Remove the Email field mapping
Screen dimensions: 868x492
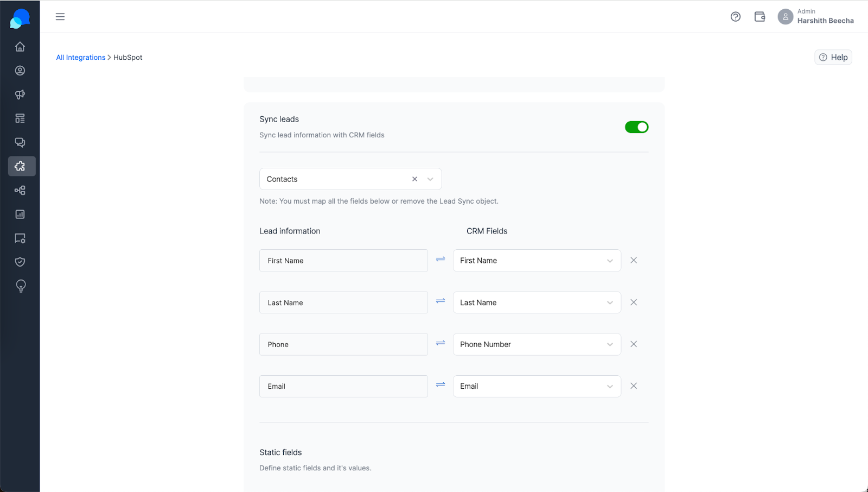(634, 386)
